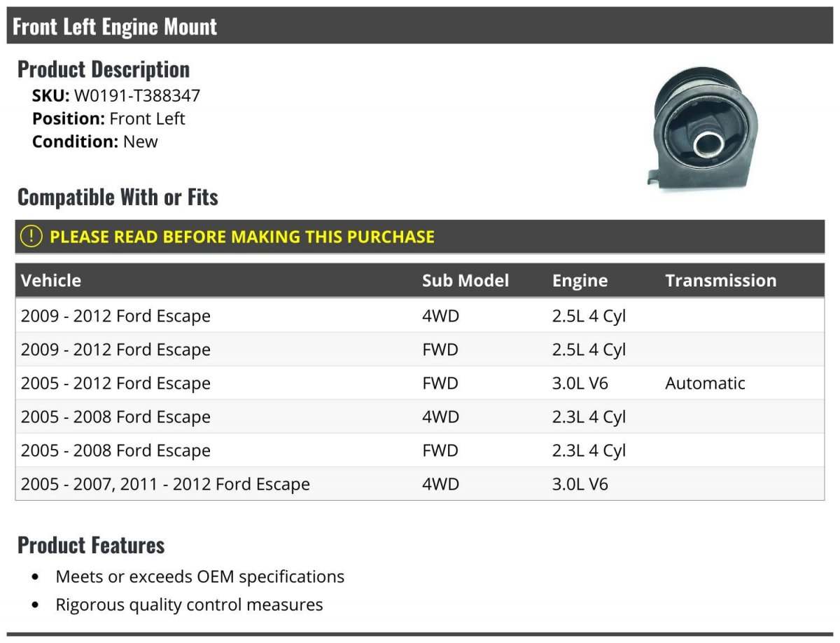
Task: Select the 2009 - 2012 Ford Escape 4WD row
Action: pos(420,316)
